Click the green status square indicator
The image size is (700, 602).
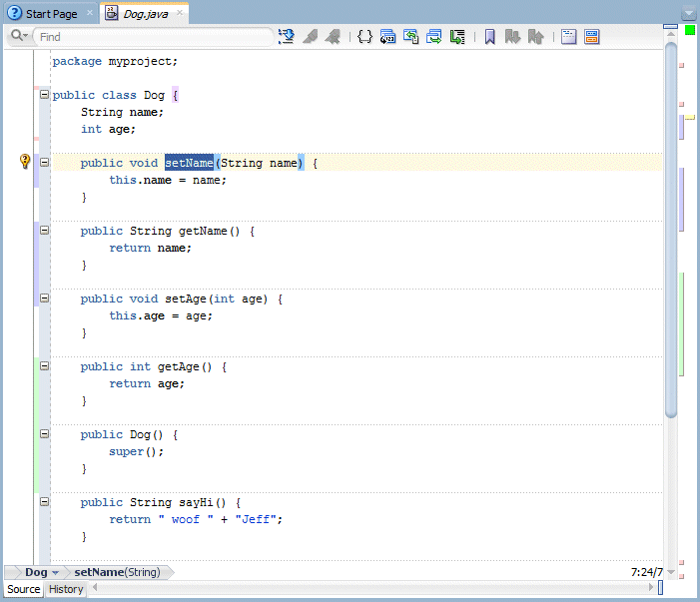point(690,30)
